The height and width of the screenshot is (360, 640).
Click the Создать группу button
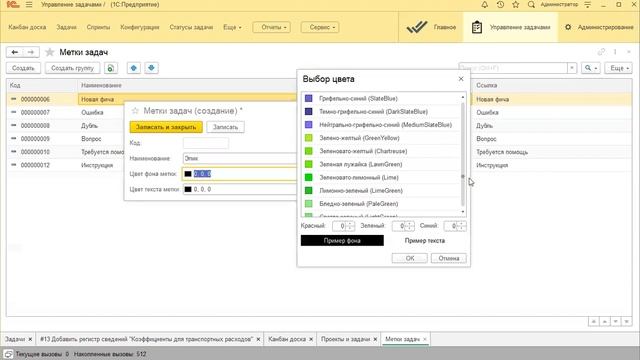point(72,68)
